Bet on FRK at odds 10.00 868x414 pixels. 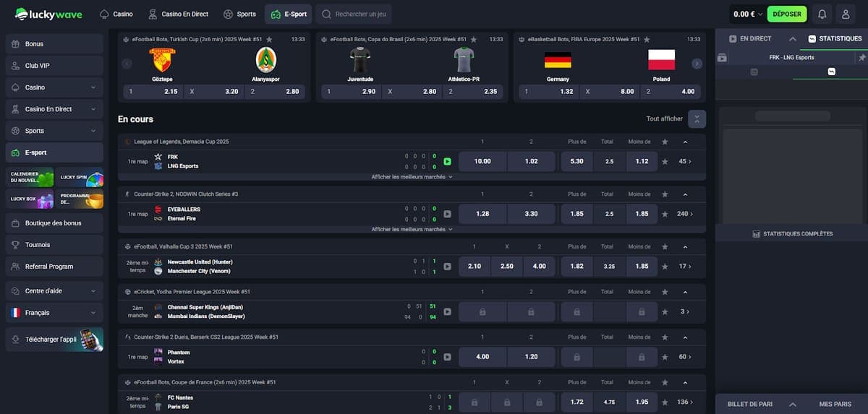482,162
